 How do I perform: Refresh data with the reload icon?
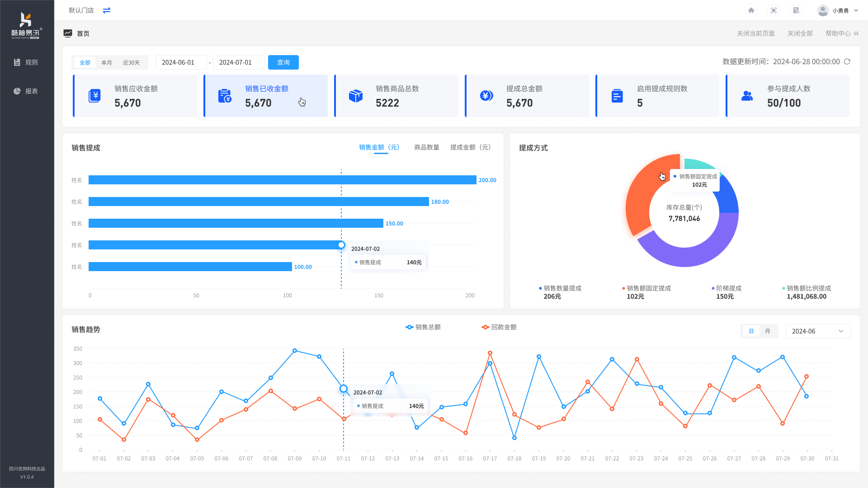point(847,61)
